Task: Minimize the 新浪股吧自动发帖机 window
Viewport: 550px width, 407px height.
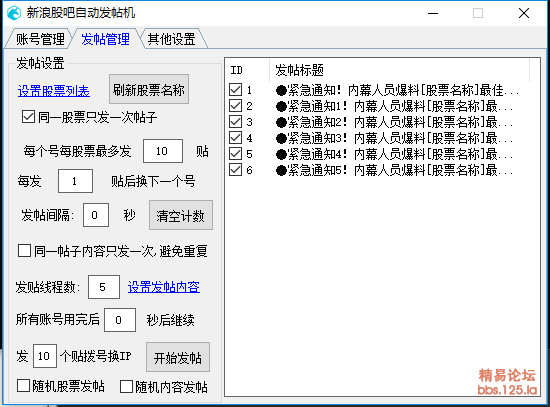Action: pos(433,13)
